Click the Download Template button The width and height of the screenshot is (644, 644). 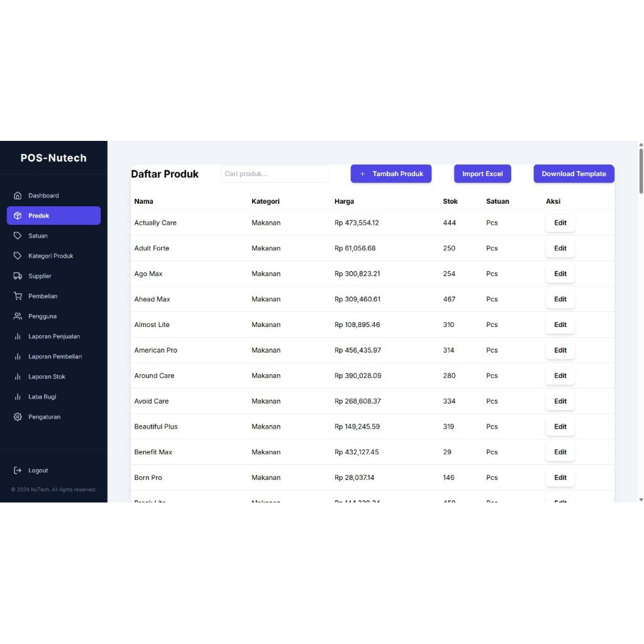[574, 174]
